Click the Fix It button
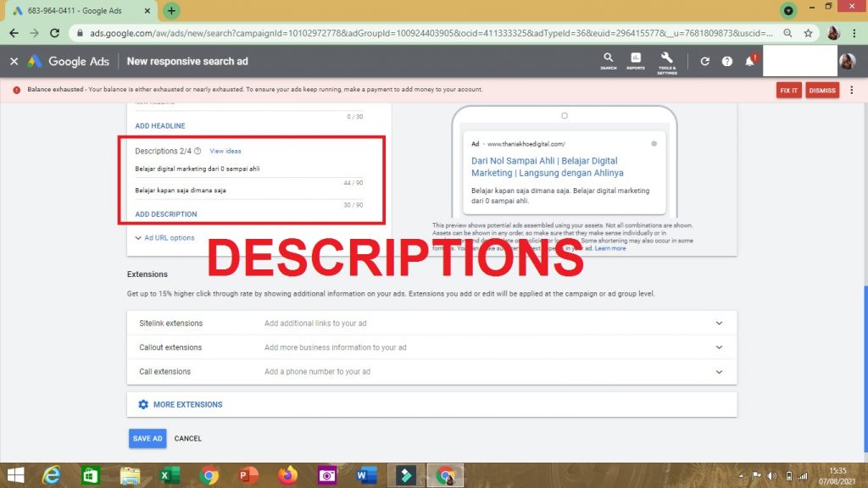This screenshot has width=868, height=488. [x=789, y=91]
